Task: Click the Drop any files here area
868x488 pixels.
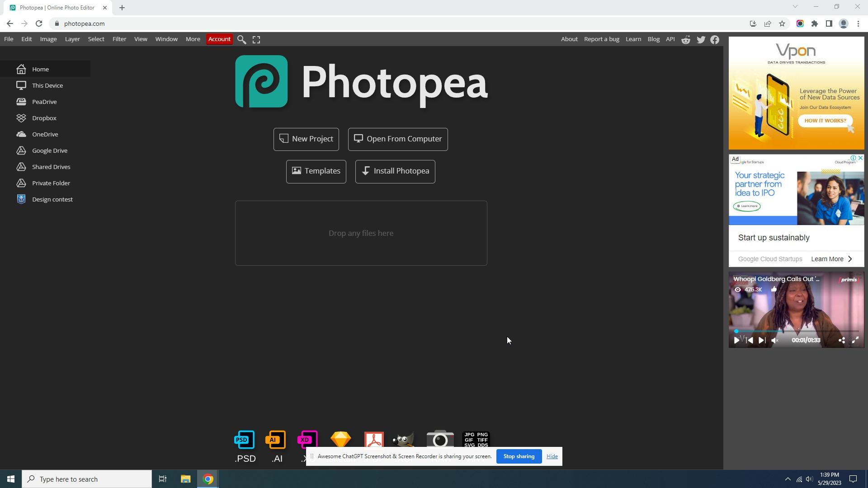Action: (x=361, y=233)
